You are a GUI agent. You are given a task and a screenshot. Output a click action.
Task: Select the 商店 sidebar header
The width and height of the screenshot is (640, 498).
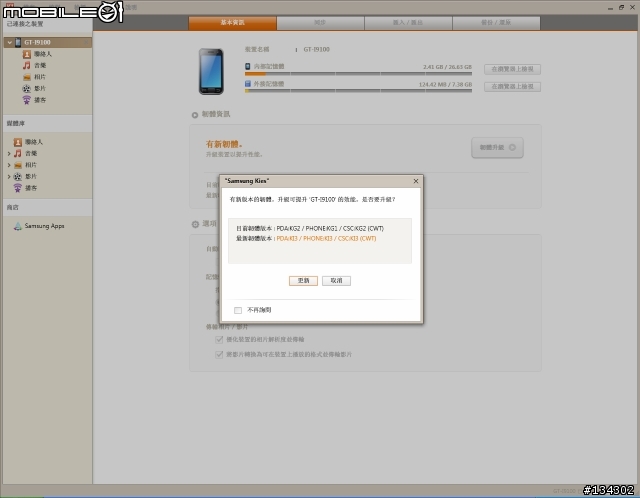click(47, 207)
